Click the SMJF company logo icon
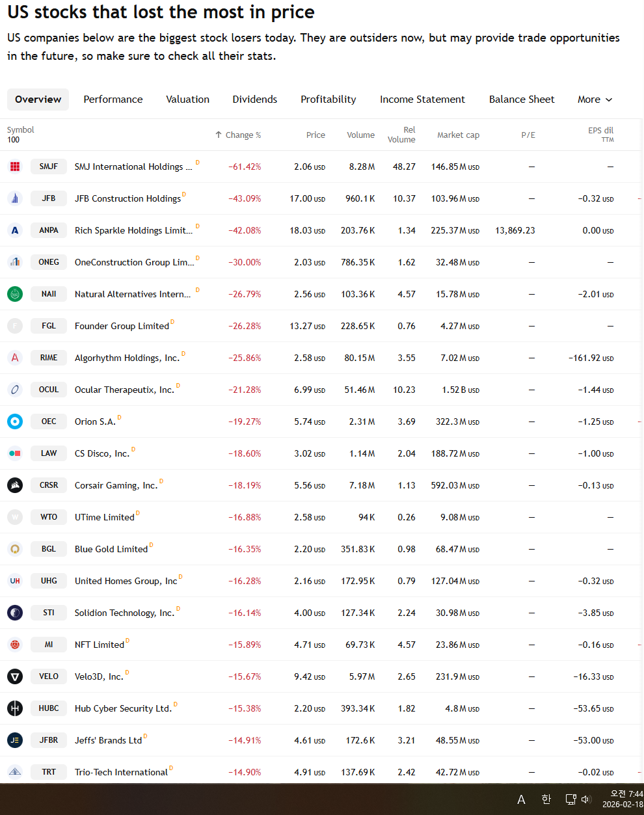Screen dimensions: 644x815 coord(15,167)
